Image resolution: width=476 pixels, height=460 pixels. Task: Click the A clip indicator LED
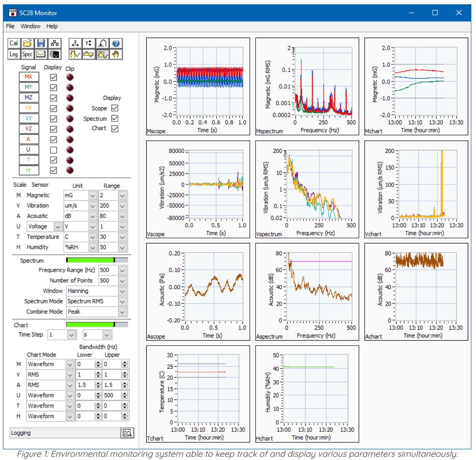70,139
